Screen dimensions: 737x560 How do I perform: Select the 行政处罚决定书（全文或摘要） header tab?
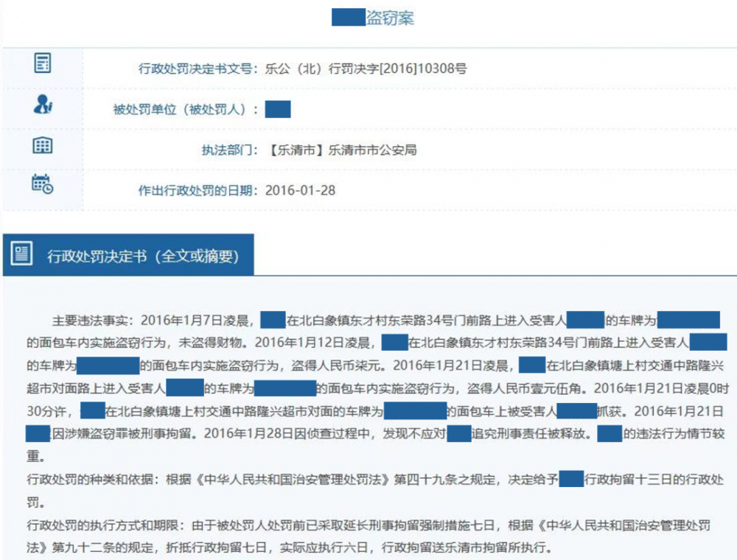tap(143, 256)
